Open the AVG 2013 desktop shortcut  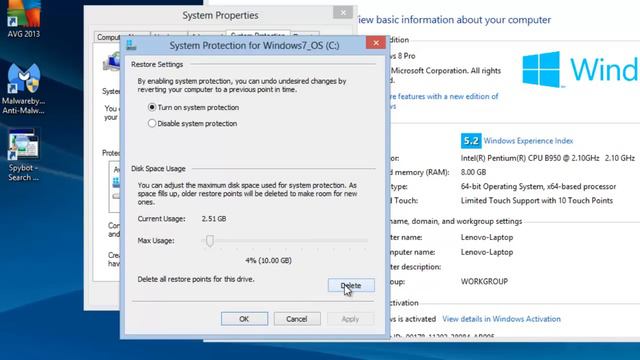[x=24, y=18]
